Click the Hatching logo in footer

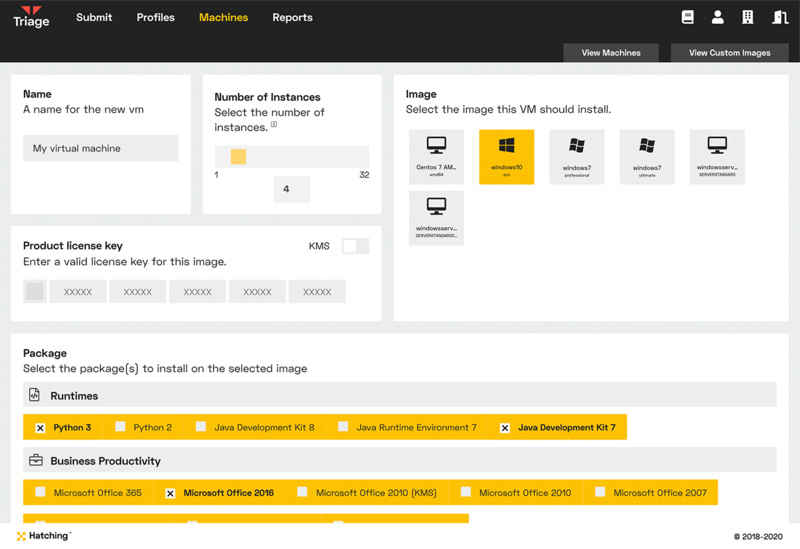(x=43, y=536)
